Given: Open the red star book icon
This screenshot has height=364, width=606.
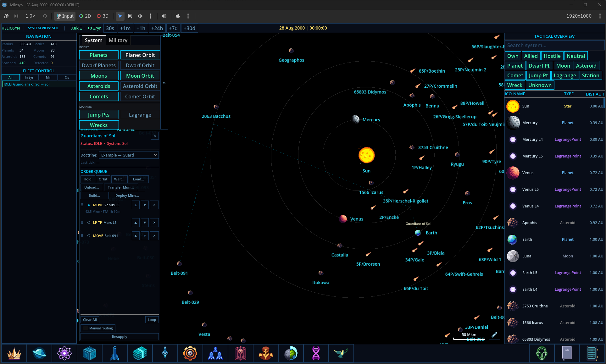Looking at the screenshot, I should point(241,353).
